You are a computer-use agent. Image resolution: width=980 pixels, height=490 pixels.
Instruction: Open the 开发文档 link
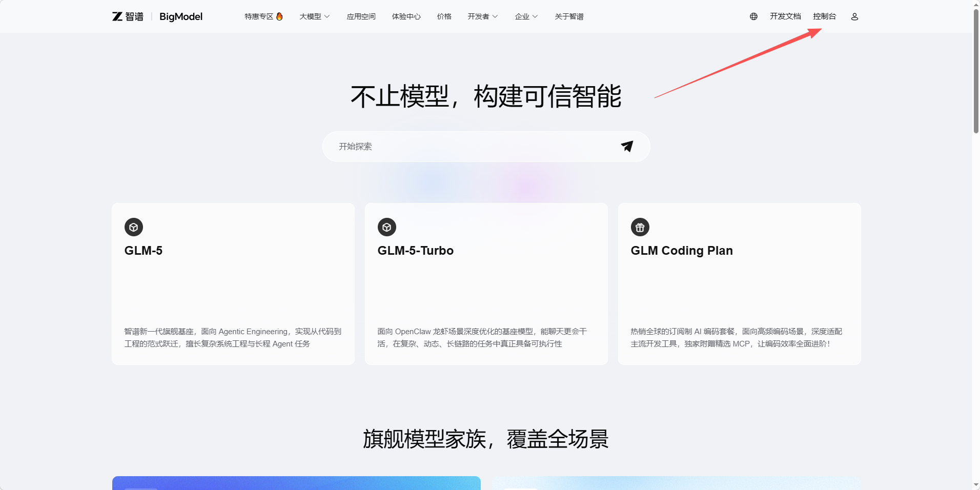tap(785, 16)
